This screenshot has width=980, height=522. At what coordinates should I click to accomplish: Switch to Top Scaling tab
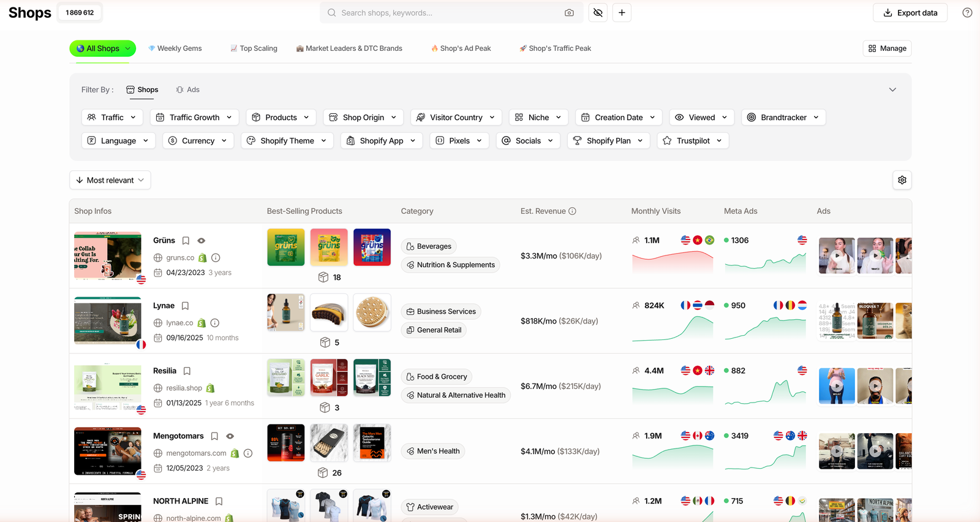(x=254, y=48)
